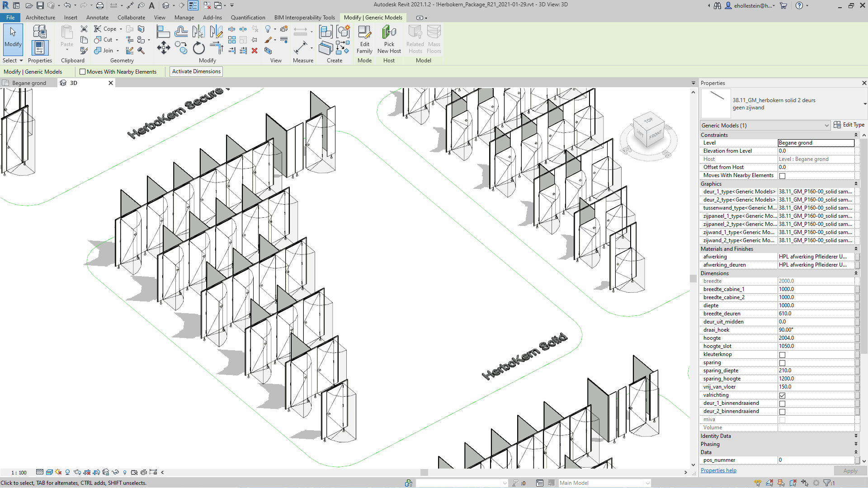
Task: Click the Properties palette ribbon icon
Action: click(x=40, y=48)
